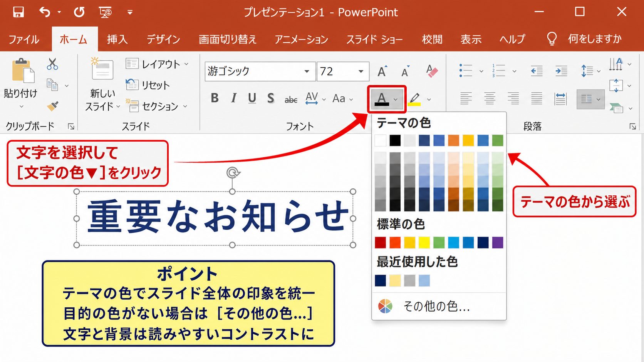Click the lightbulb Tell Me icon
The height and width of the screenshot is (362, 644).
[552, 39]
